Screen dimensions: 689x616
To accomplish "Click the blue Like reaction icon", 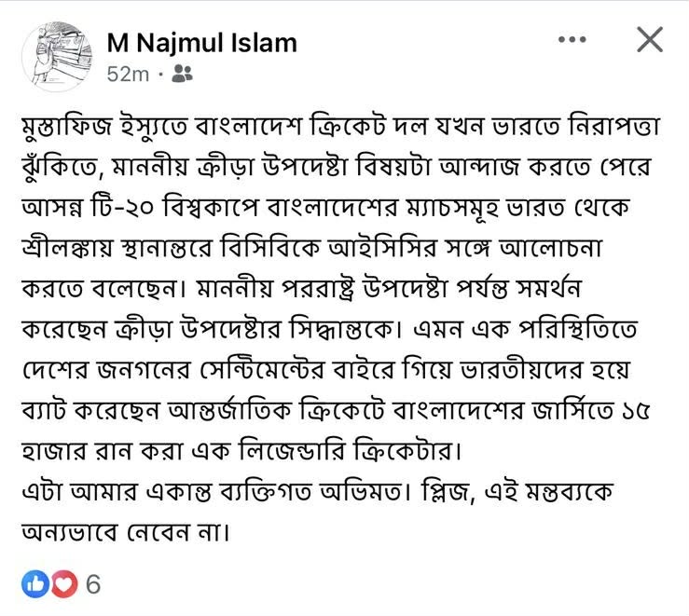I will (35, 584).
